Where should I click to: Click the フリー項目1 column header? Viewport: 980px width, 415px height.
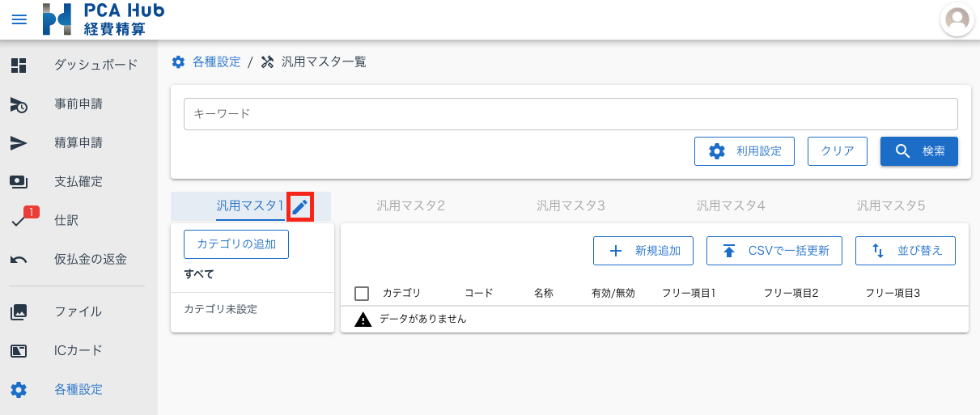[x=689, y=294]
